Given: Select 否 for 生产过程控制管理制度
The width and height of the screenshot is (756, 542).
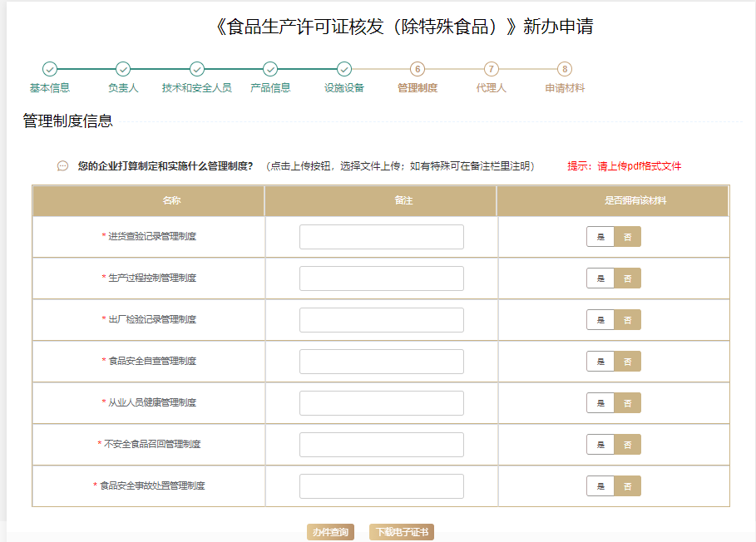Looking at the screenshot, I should point(628,278).
